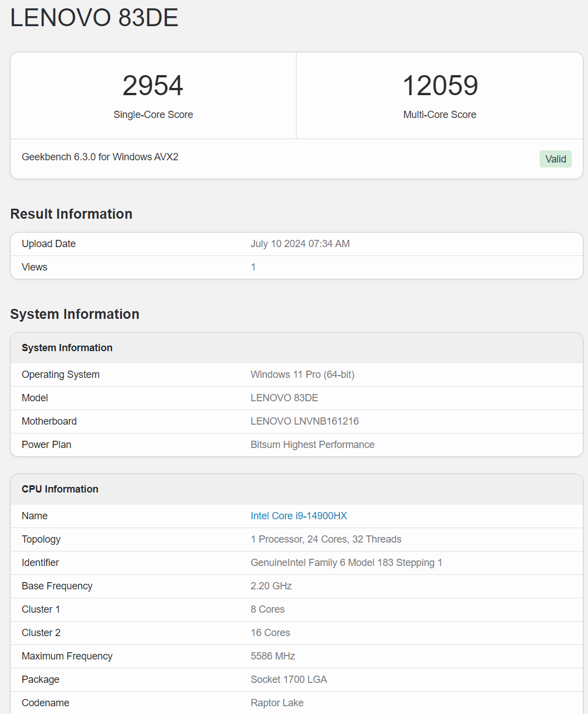
Task: Click the Topology label
Action: pyautogui.click(x=41, y=539)
